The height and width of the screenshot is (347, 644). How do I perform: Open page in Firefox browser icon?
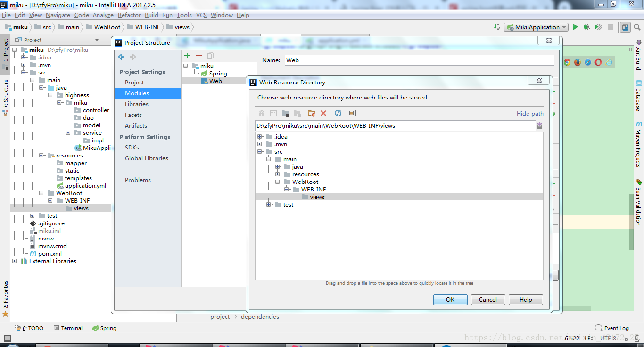(x=578, y=62)
